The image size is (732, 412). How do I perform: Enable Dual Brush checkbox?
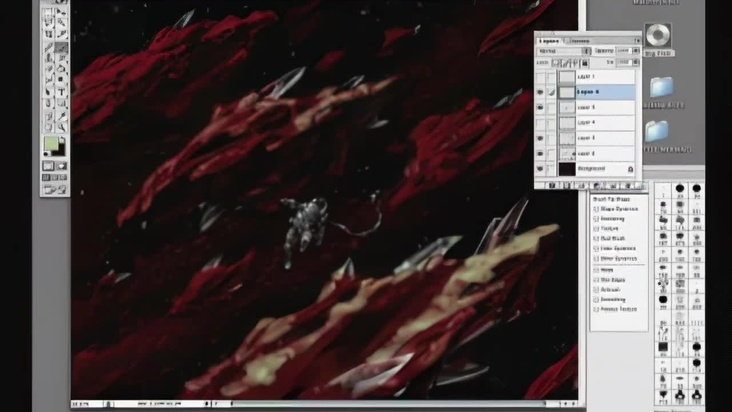[x=596, y=238]
